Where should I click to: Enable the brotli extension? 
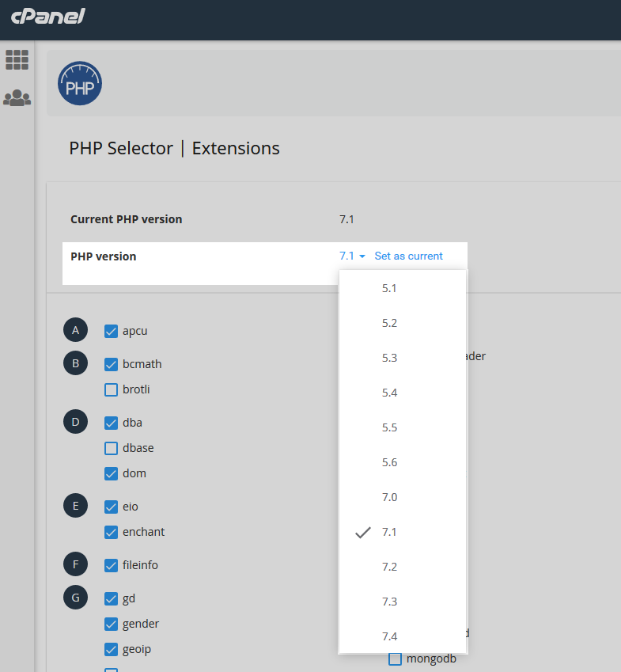(x=111, y=389)
